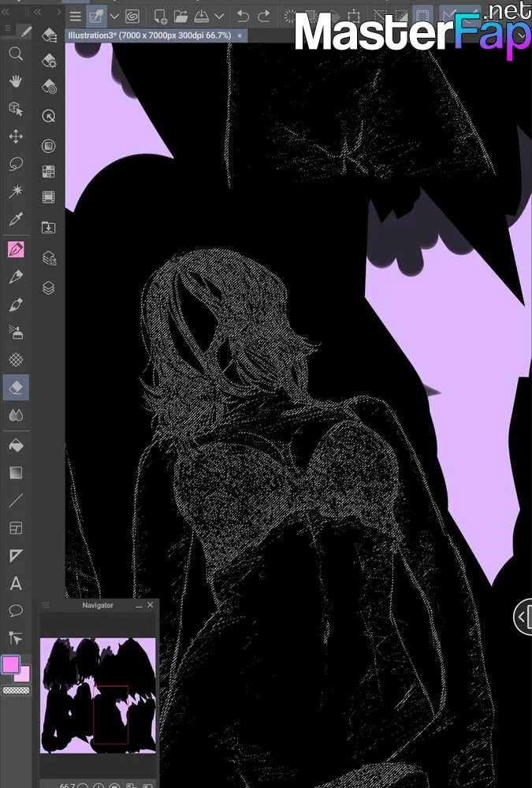Select the Brush tool
The width and height of the screenshot is (532, 788).
(16, 304)
